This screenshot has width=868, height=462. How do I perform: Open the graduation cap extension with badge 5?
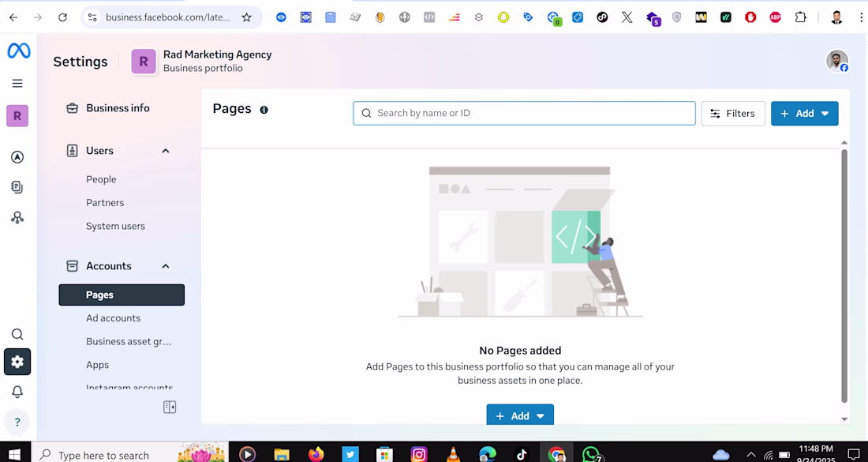[653, 18]
